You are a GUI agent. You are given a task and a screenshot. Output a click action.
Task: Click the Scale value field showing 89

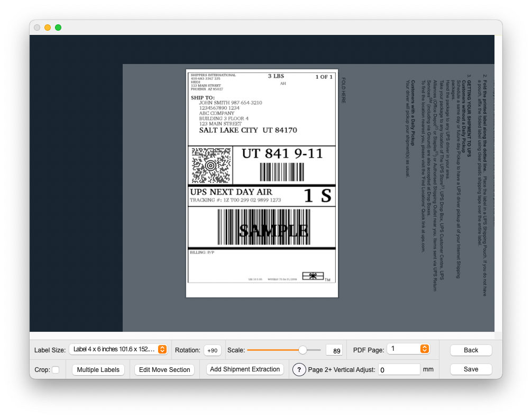pyautogui.click(x=334, y=350)
